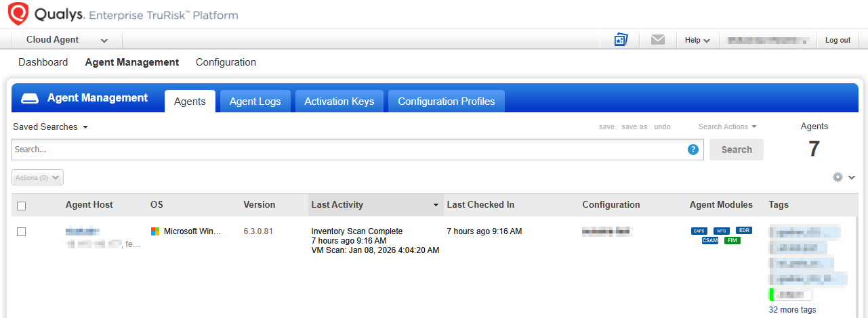Open the Actions (0) dropdown

[38, 177]
